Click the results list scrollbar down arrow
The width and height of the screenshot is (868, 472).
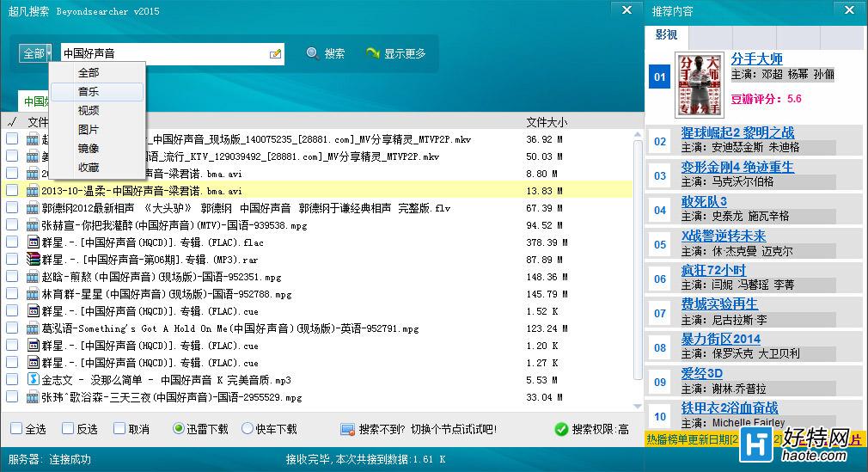[637, 406]
